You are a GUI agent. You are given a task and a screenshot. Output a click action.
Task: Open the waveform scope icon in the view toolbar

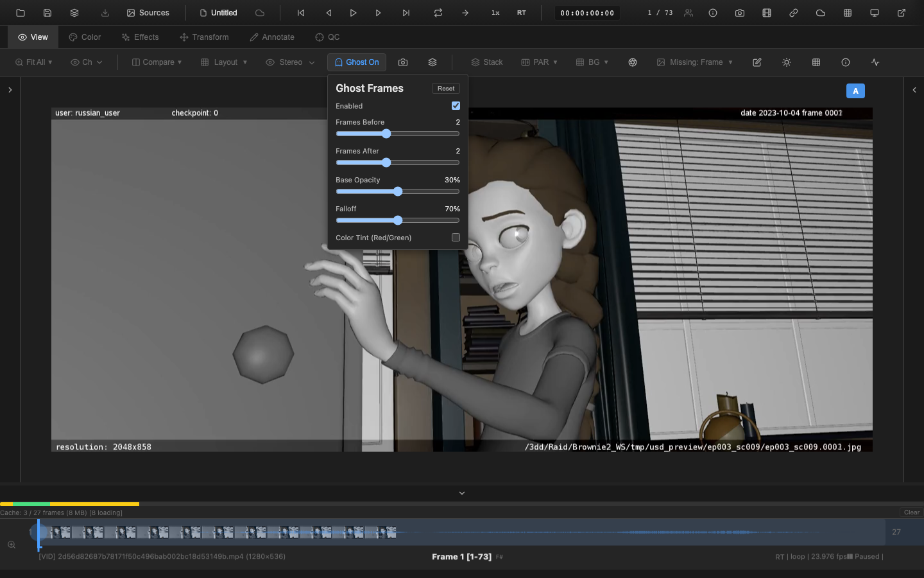[875, 62]
